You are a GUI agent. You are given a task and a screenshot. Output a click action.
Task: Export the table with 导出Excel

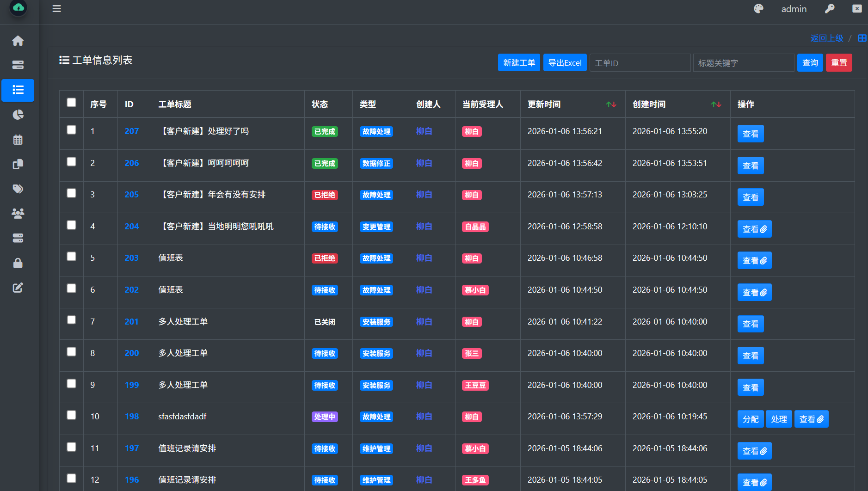pos(565,62)
